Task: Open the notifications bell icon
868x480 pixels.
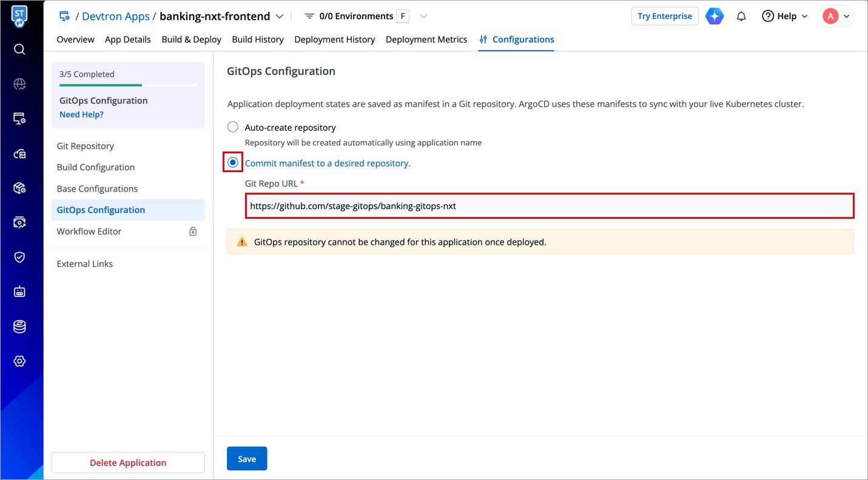Action: [x=741, y=16]
